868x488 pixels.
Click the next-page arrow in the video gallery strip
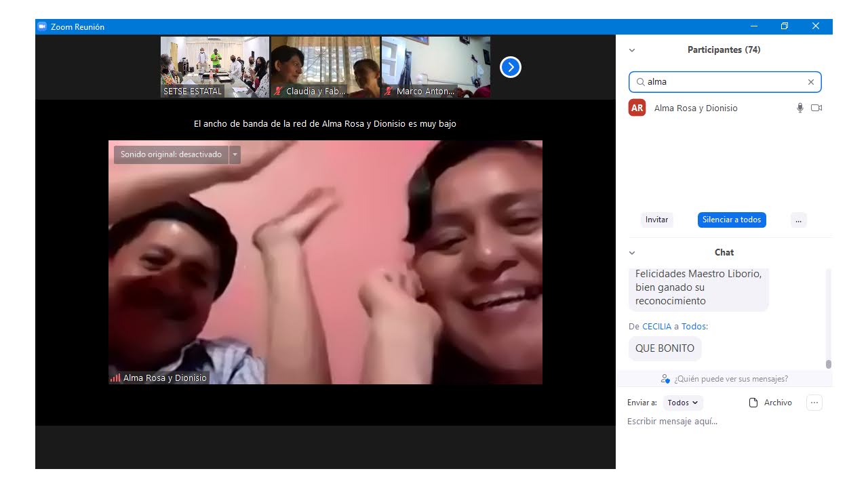[510, 67]
